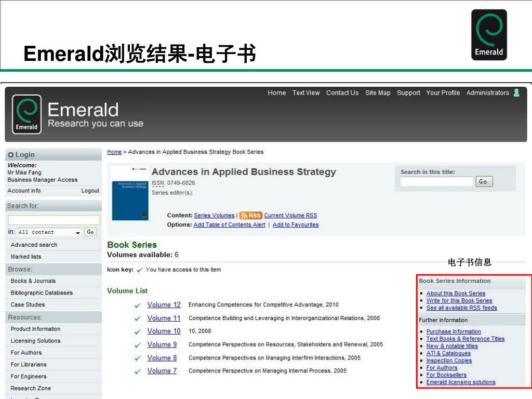
Task: Click the Volume 9 access checkmark
Action: tap(137, 345)
